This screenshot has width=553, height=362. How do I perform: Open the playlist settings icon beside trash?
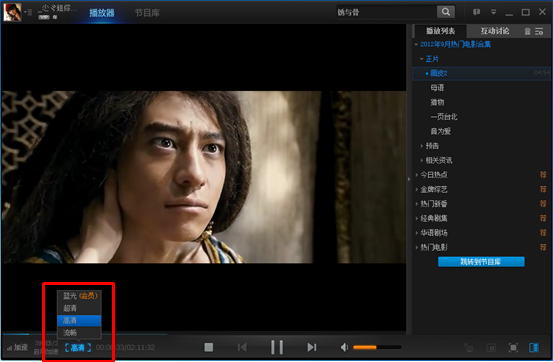(x=539, y=31)
